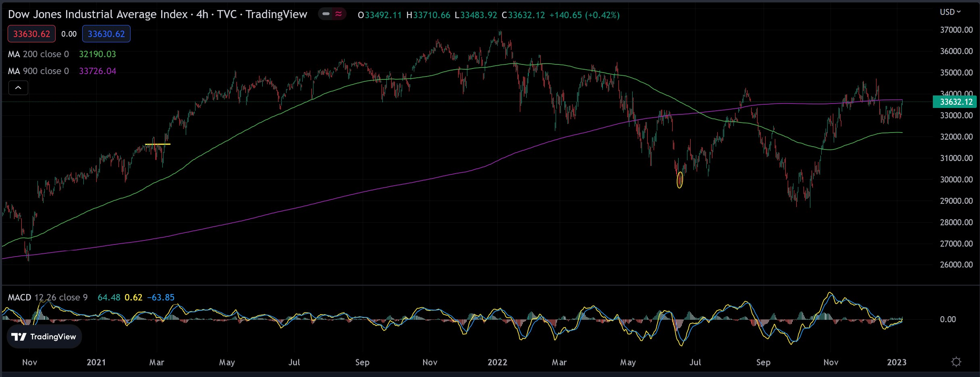Select the MACD 12 26 close 9 legend
Image resolution: width=980 pixels, height=377 pixels.
click(48, 297)
